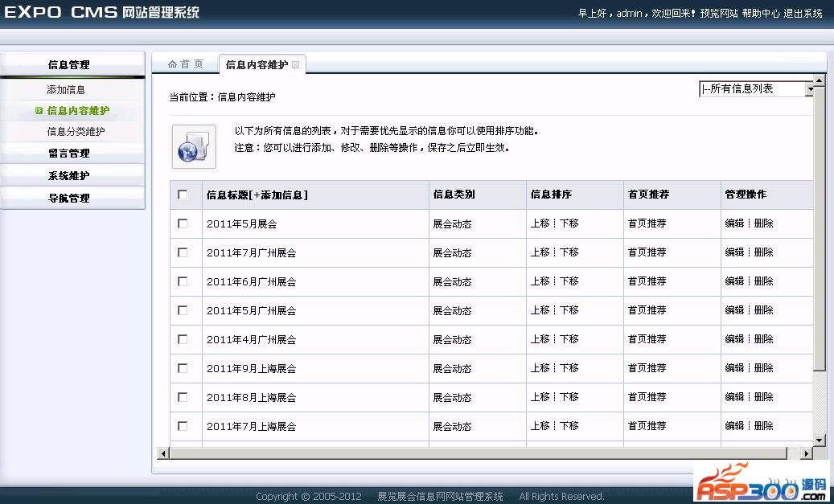Click 下移 for 2011年4月广州展会
The width and height of the screenshot is (834, 504).
(x=569, y=338)
